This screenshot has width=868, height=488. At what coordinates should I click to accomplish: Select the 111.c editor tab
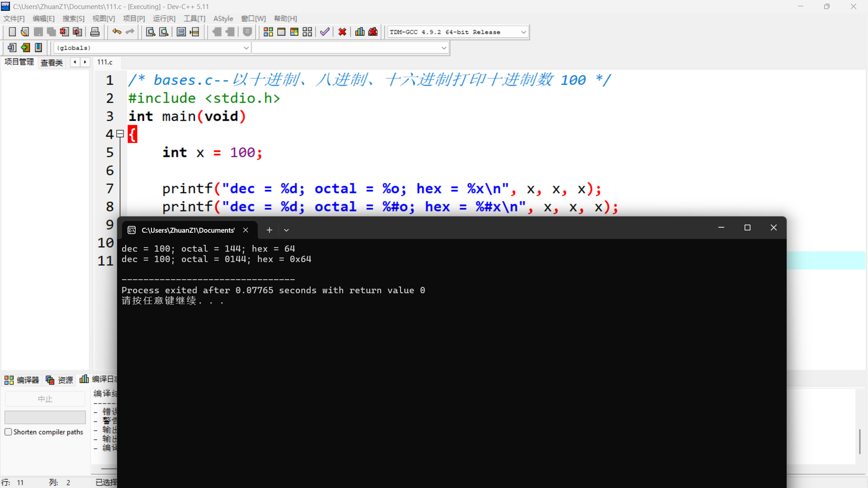(x=105, y=62)
